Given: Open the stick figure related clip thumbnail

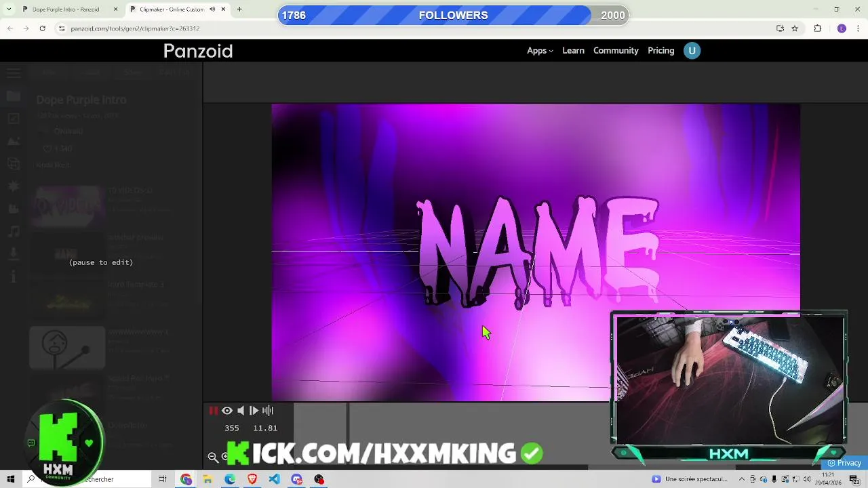Looking at the screenshot, I should [x=67, y=348].
